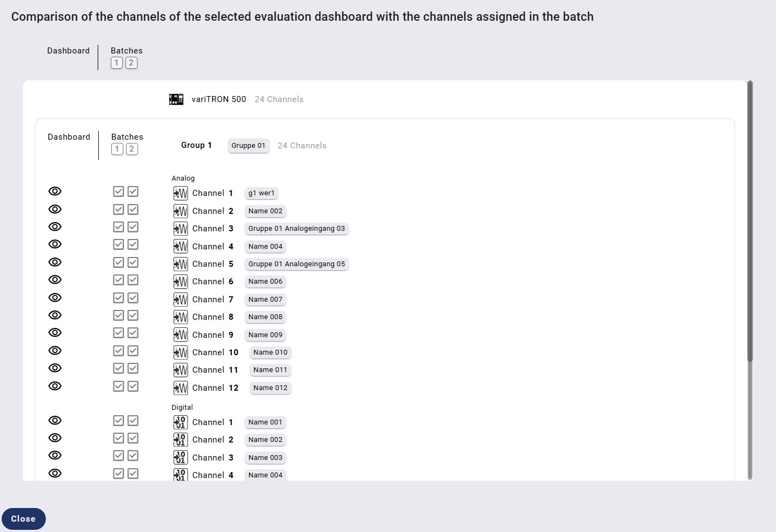Click analog Channel 1 waveform icon
Screen dimensions: 776x532
[181, 193]
